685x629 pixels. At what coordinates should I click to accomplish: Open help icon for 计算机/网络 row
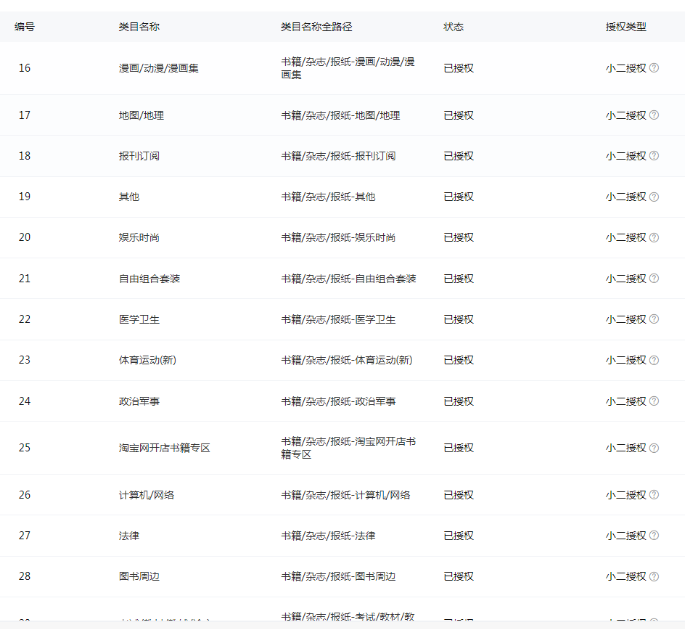point(654,495)
